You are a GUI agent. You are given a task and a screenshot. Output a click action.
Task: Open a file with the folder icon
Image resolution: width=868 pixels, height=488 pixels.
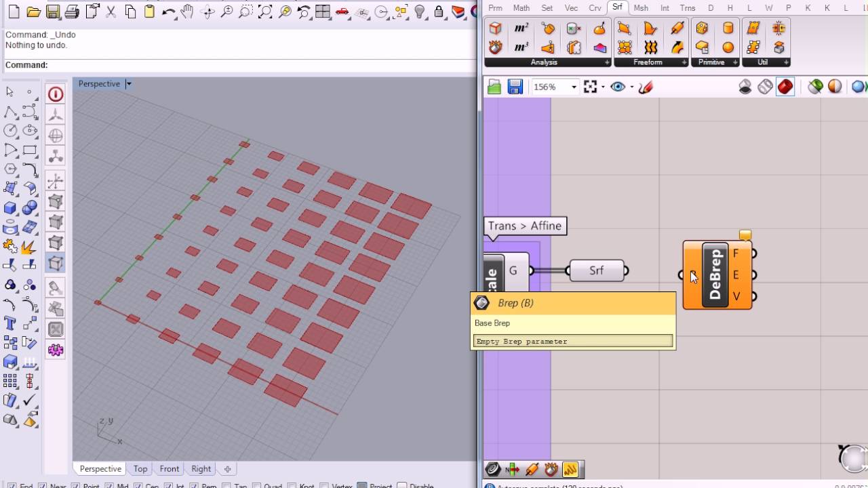[x=33, y=12]
